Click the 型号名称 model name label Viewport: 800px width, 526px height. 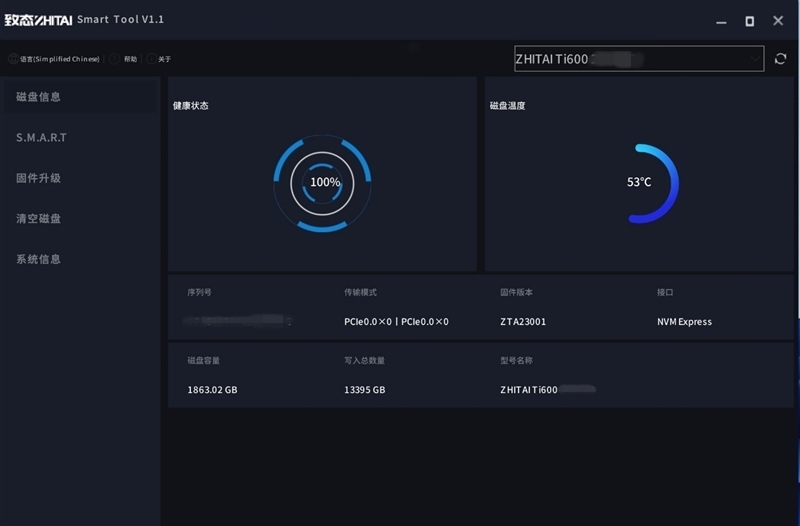tap(516, 360)
